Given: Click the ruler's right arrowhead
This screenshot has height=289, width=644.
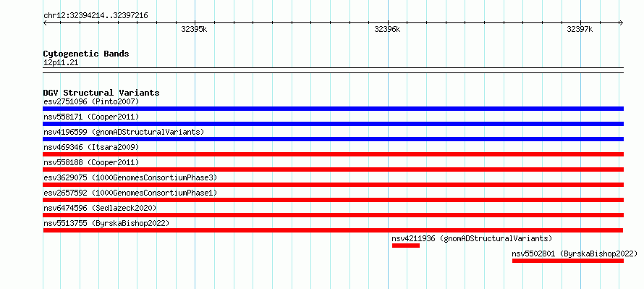Looking at the screenshot, I should click(x=622, y=23).
